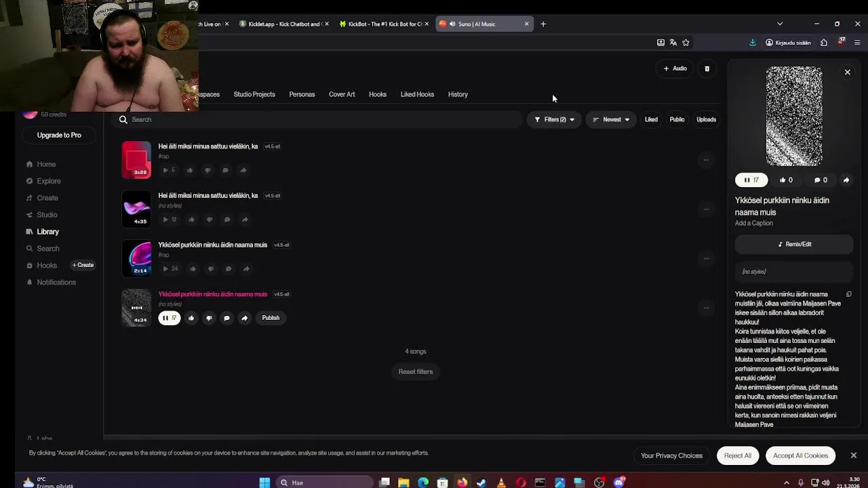
Task: Dislike the playing Ykkösel purkkiin song
Action: click(x=209, y=318)
